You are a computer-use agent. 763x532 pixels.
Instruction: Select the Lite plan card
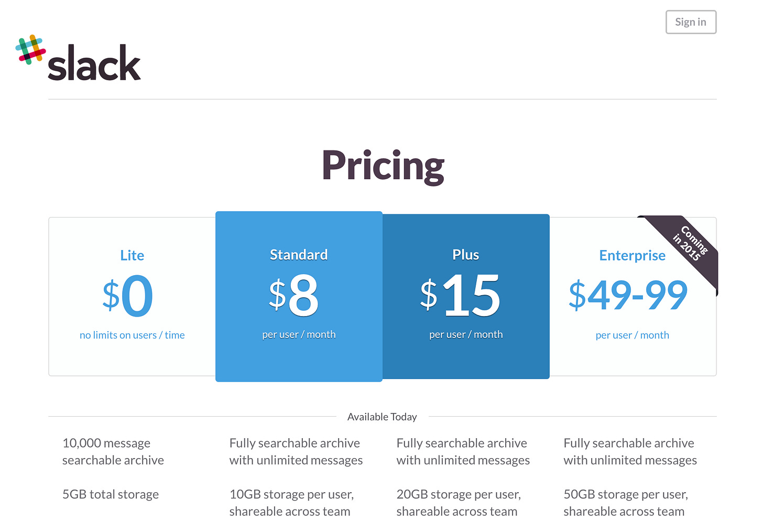click(132, 297)
